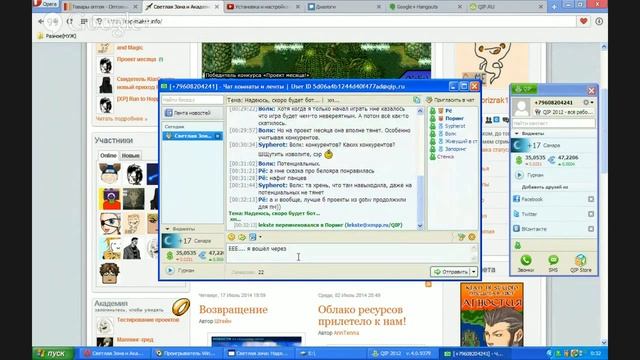Click the QIP 2012 status message line

[x=564, y=112]
